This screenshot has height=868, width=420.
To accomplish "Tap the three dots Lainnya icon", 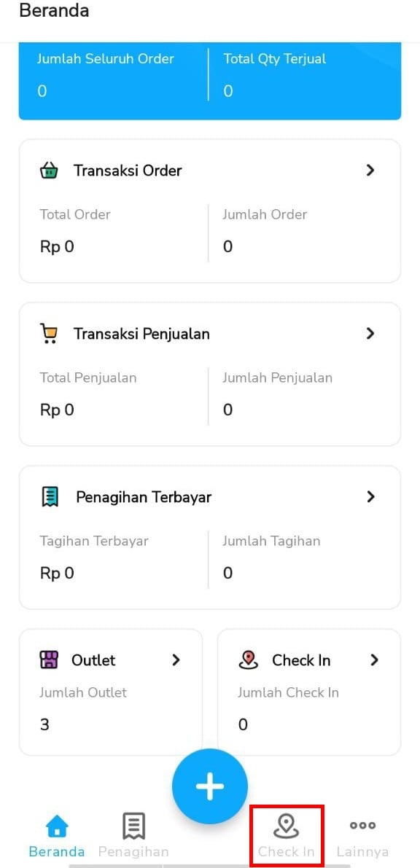I will 363,826.
